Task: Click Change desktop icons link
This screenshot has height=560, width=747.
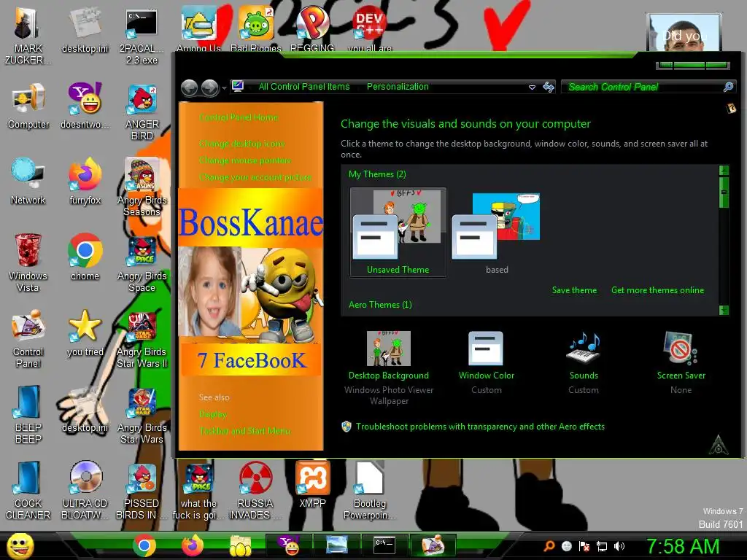Action: click(242, 144)
